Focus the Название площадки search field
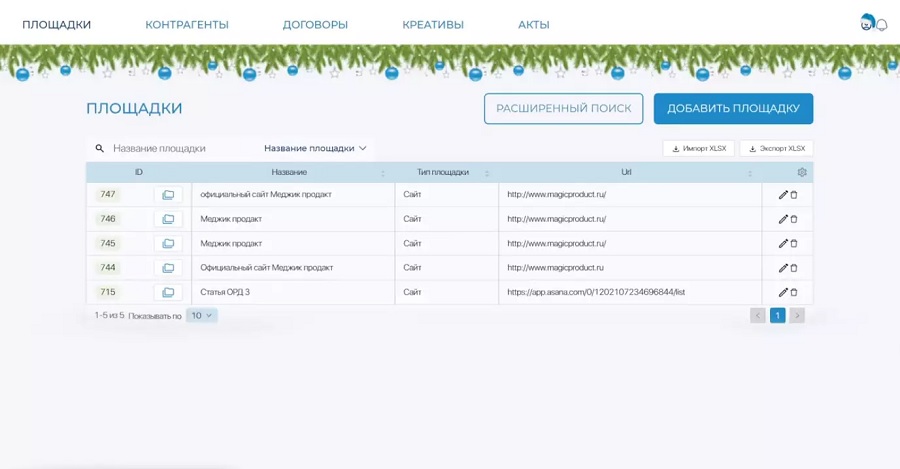This screenshot has width=900, height=469. 175,148
